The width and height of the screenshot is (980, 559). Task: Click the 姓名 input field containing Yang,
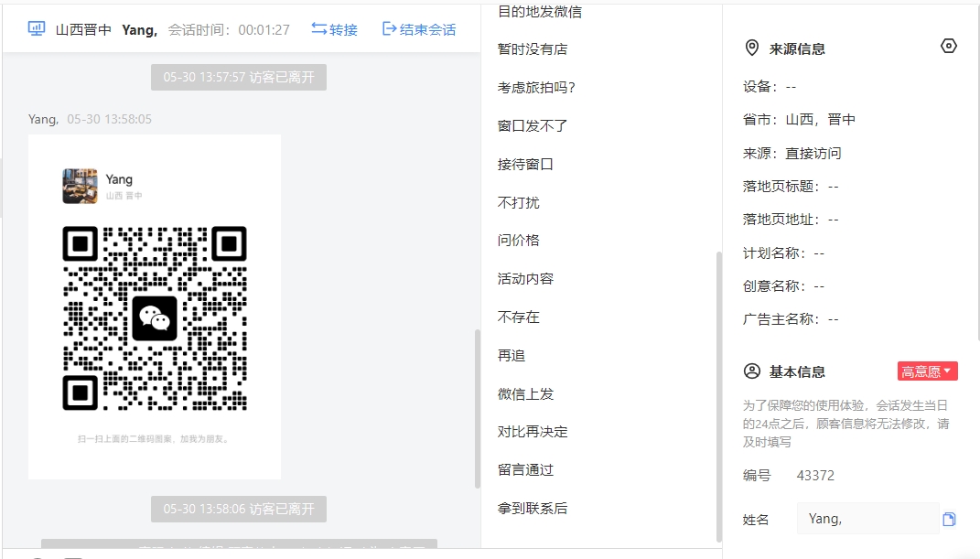[x=868, y=519]
